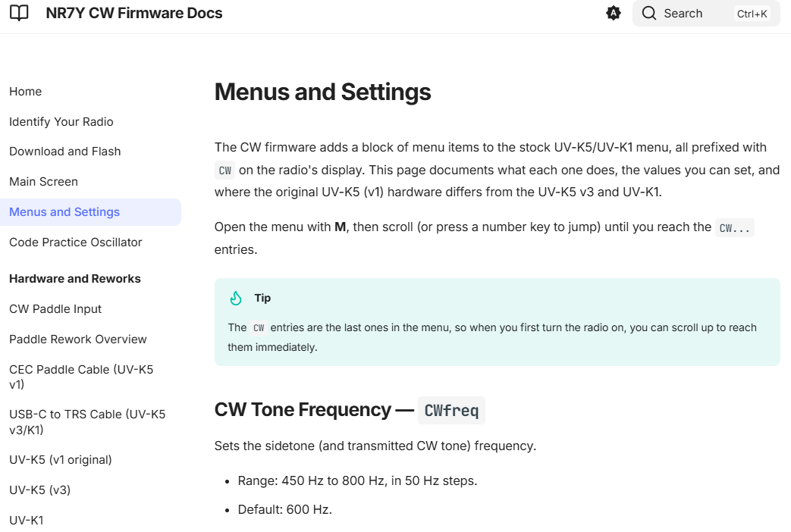
Task: Click the Search input field
Action: click(706, 13)
